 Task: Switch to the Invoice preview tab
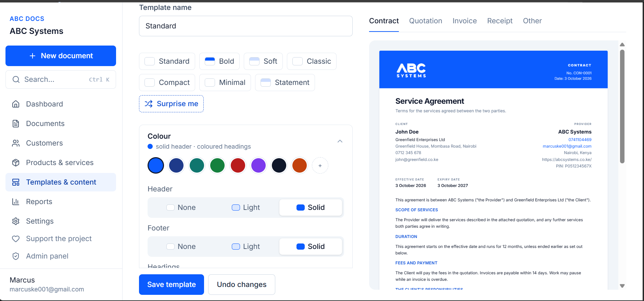[x=465, y=21]
